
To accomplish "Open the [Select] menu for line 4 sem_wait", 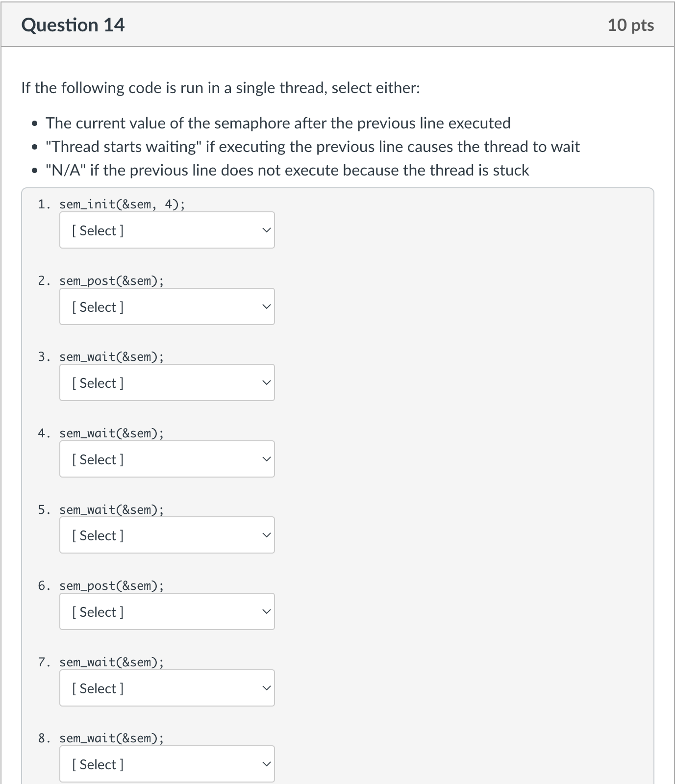I will point(167,459).
